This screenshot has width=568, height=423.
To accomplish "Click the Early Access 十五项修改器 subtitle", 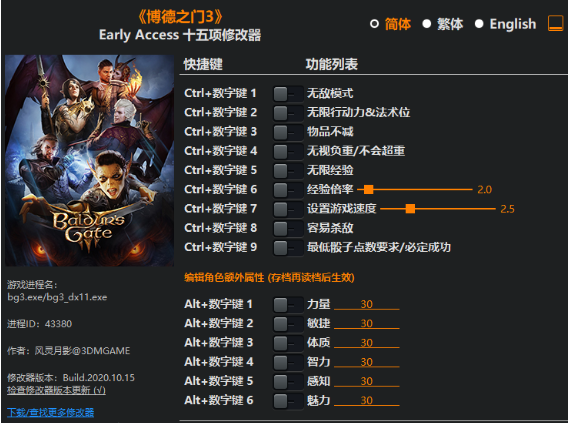I will coord(180,35).
